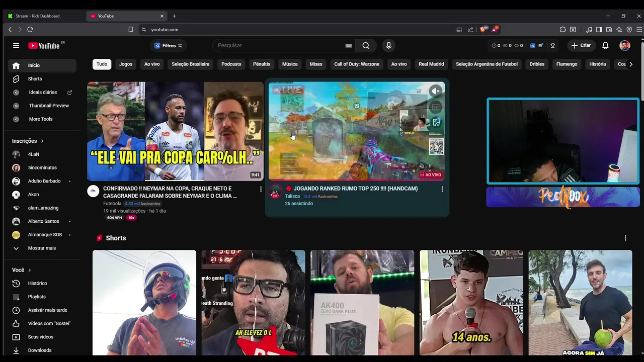Select the Flamengo chip

567,64
